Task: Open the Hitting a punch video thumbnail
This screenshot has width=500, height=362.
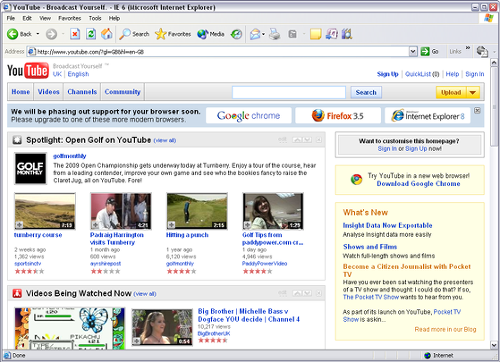Action: [197, 211]
